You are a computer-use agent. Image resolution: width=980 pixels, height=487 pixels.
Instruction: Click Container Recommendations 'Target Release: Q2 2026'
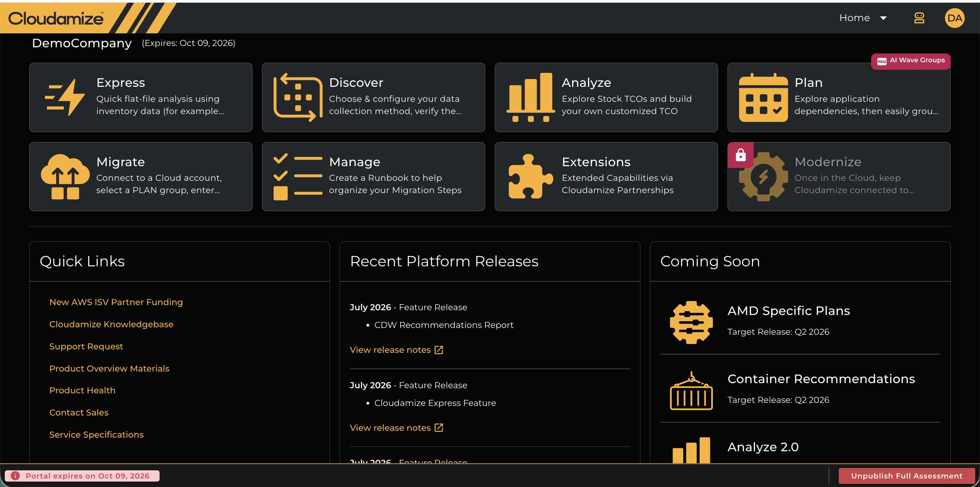[x=778, y=400]
